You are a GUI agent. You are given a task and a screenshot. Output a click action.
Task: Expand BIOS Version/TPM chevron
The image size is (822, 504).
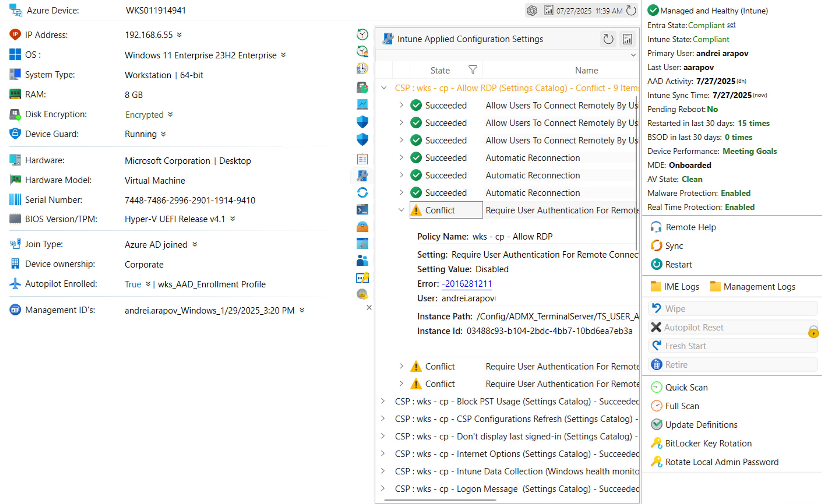click(x=233, y=219)
